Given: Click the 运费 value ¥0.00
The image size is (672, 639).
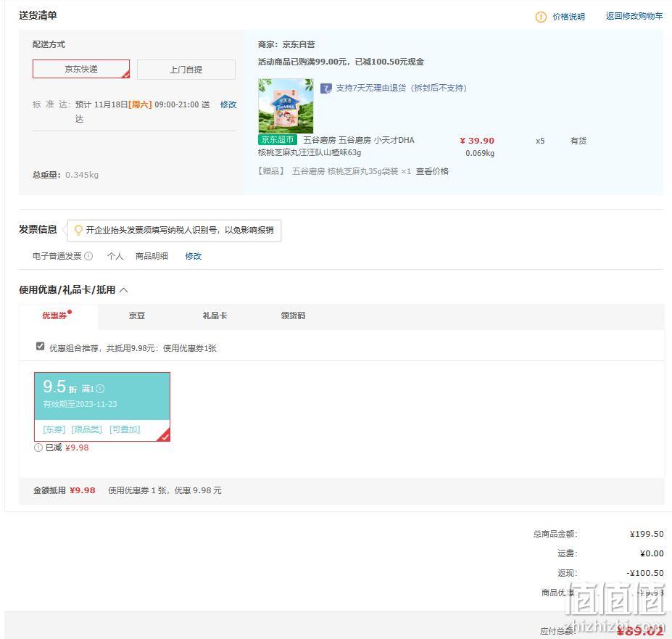Looking at the screenshot, I should click(x=652, y=553).
